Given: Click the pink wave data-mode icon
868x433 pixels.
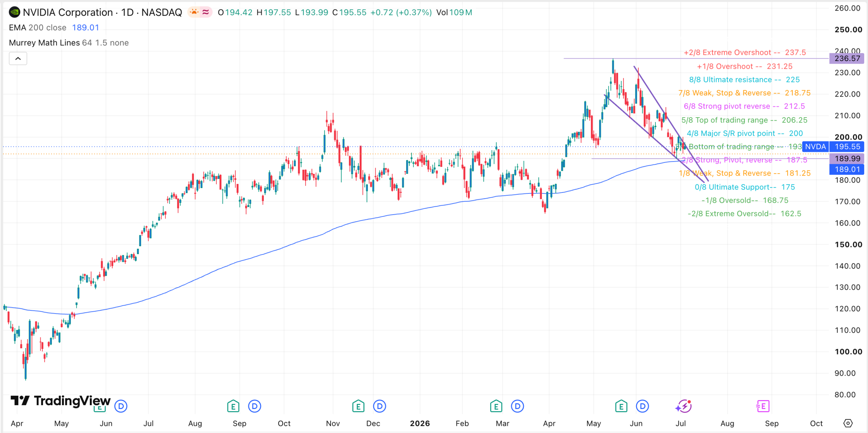Looking at the screenshot, I should click(205, 12).
